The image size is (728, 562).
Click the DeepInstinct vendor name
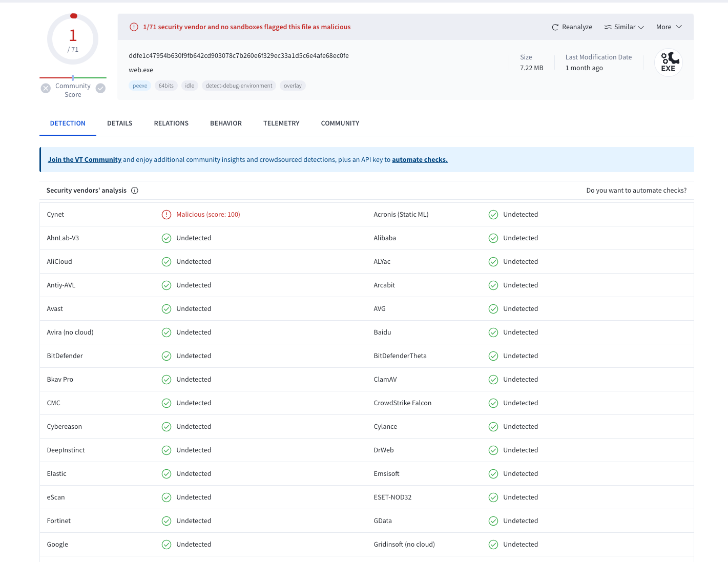point(66,450)
